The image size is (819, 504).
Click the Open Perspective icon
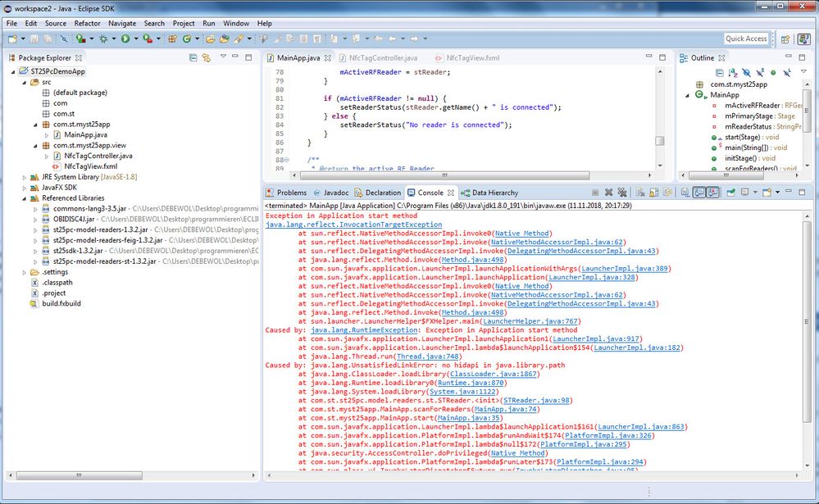click(785, 39)
